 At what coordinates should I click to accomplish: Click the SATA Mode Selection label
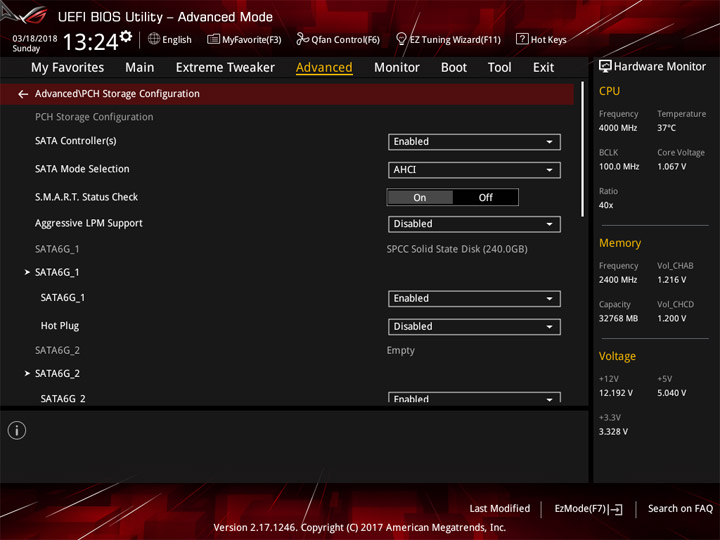pyautogui.click(x=82, y=169)
